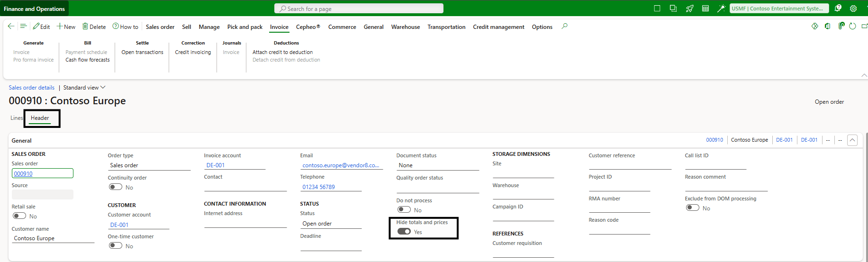This screenshot has height=262, width=868.
Task: Open the rocket icon in top bar
Action: pos(690,9)
